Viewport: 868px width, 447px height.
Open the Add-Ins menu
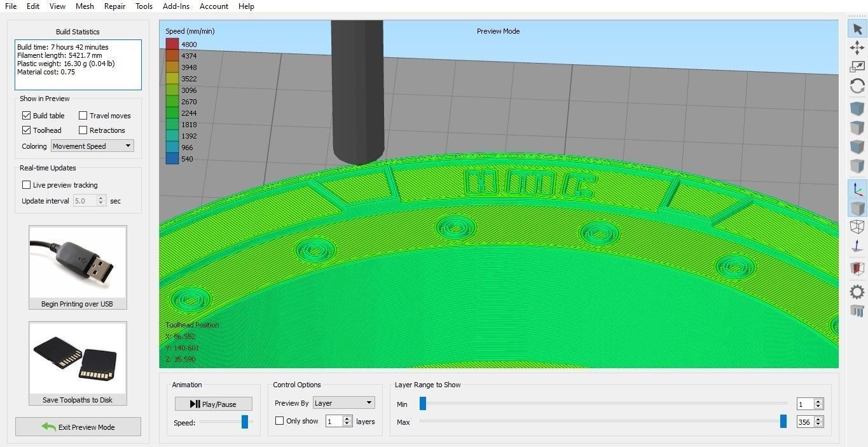click(x=176, y=6)
